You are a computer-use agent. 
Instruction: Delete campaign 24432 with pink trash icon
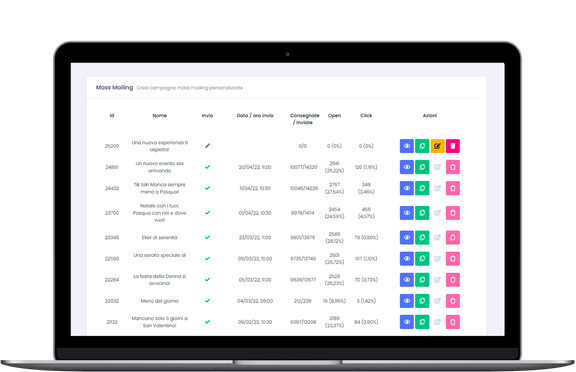[x=453, y=188]
